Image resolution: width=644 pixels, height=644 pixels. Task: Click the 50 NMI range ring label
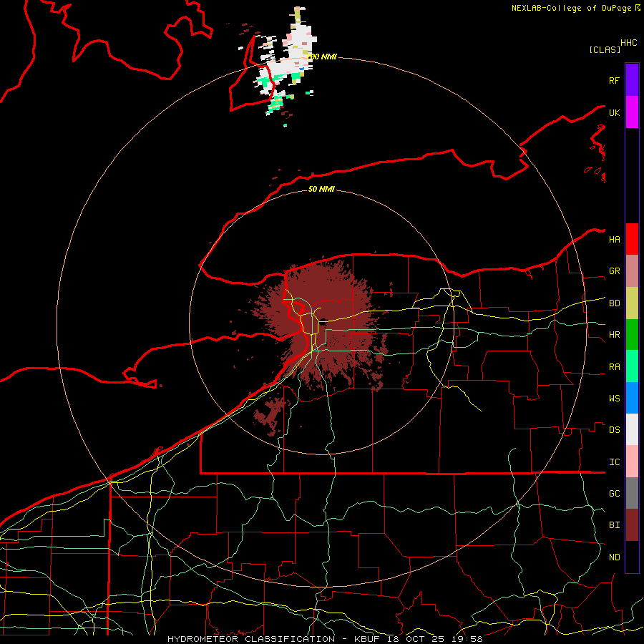[x=321, y=189]
